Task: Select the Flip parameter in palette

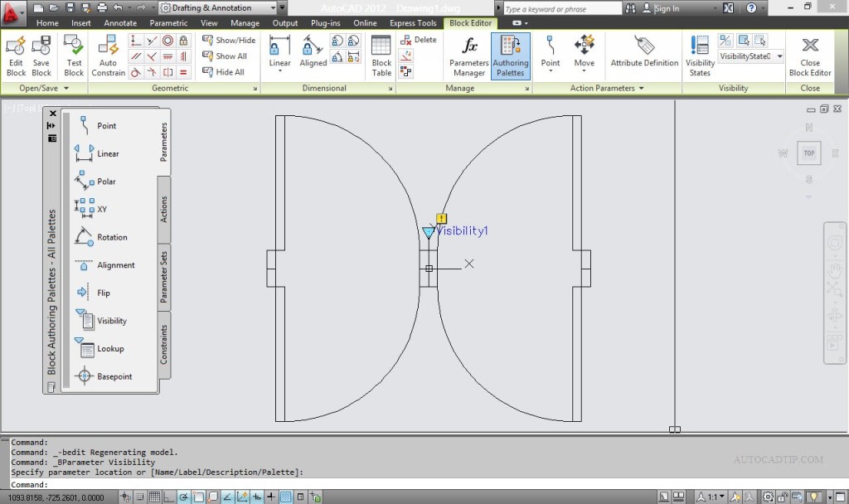Action: point(94,293)
